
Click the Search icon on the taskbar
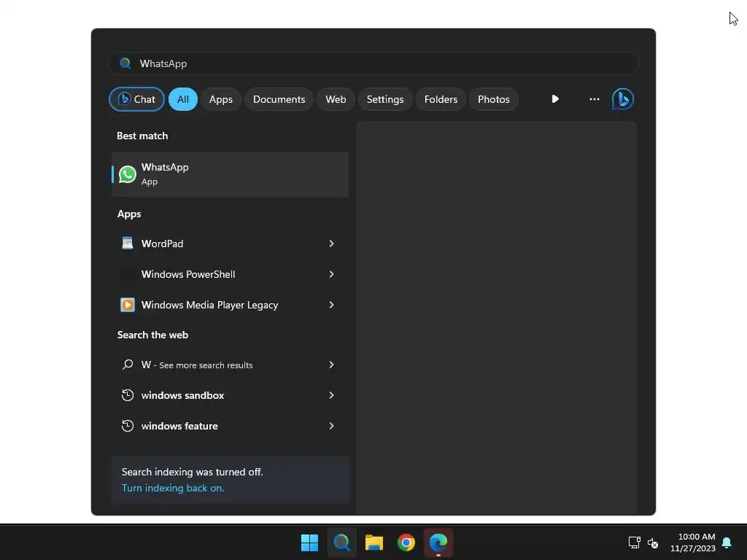tap(341, 542)
